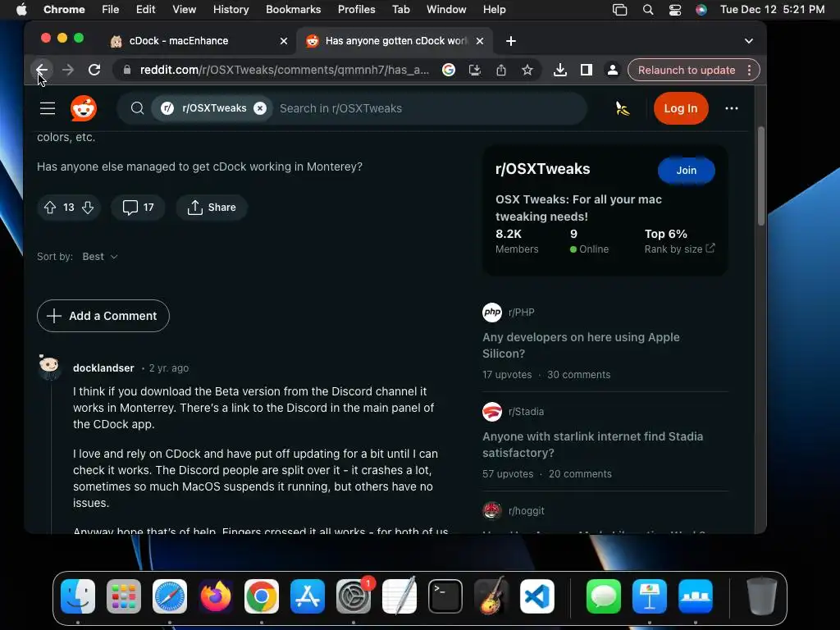Open the Apple menu
840x630 pixels.
click(21, 9)
